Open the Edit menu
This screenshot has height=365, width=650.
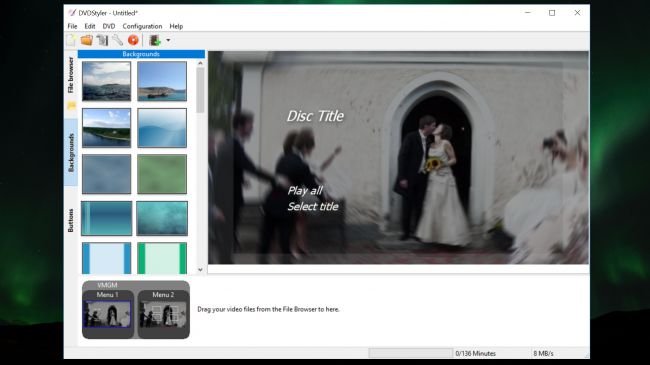click(90, 26)
